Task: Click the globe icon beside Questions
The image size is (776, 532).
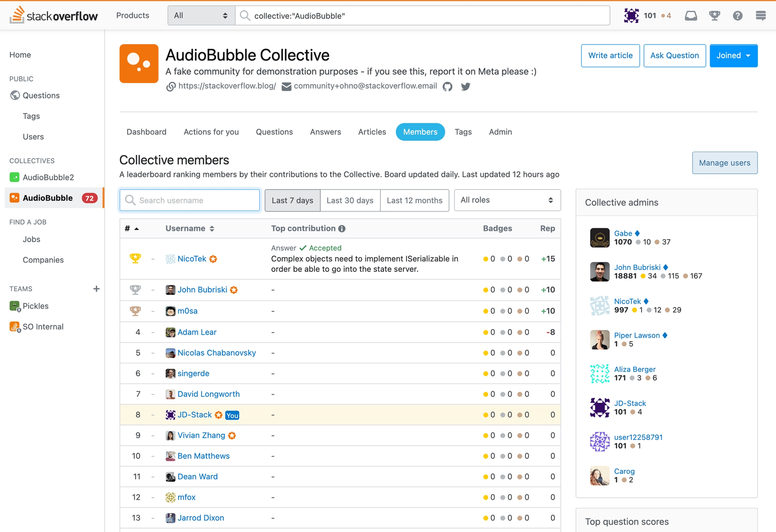Action: coord(15,95)
